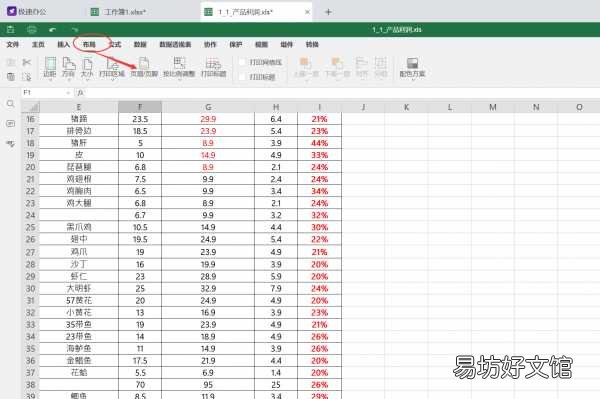Switch to the 数据透视表 ribbon tab
The height and width of the screenshot is (399, 600).
pyautogui.click(x=175, y=44)
